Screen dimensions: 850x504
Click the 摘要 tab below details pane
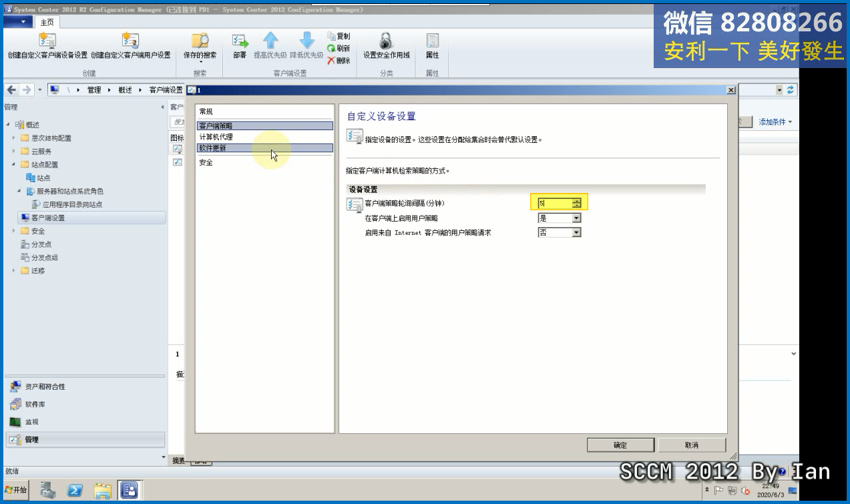pyautogui.click(x=178, y=461)
